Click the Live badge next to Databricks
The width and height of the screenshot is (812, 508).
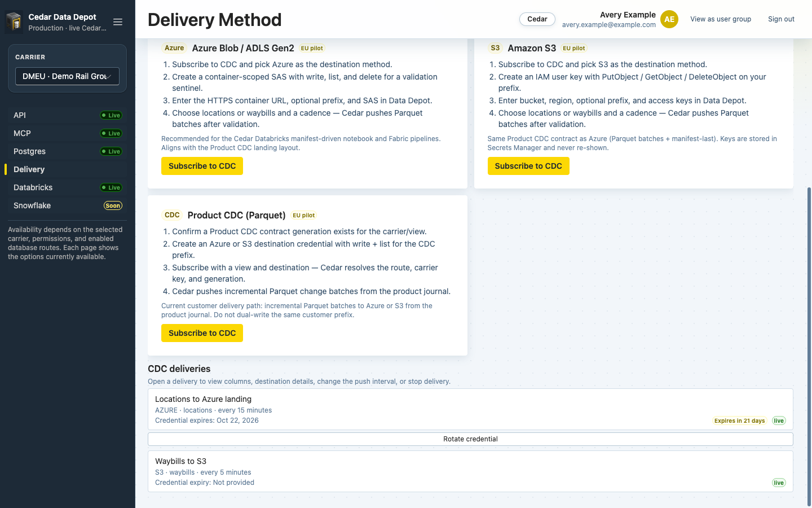tap(111, 187)
